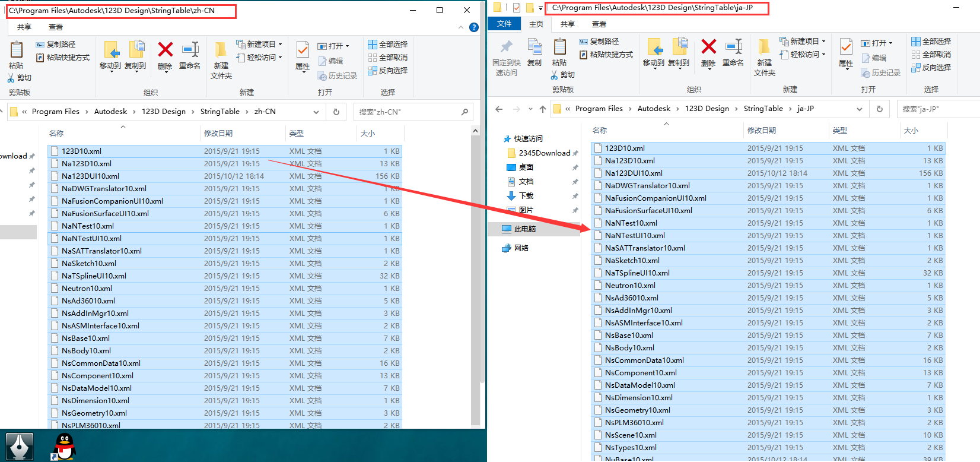This screenshot has width=980, height=462.
Task: Click Back arrow in ja-JP window
Action: (x=499, y=109)
